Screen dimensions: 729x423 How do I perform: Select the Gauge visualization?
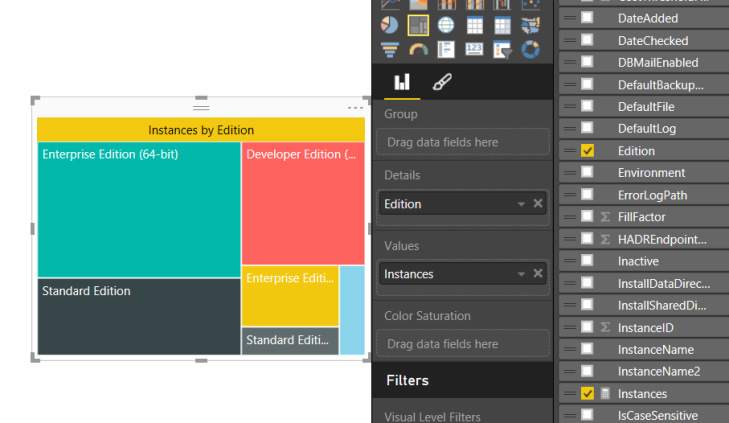pyautogui.click(x=418, y=49)
